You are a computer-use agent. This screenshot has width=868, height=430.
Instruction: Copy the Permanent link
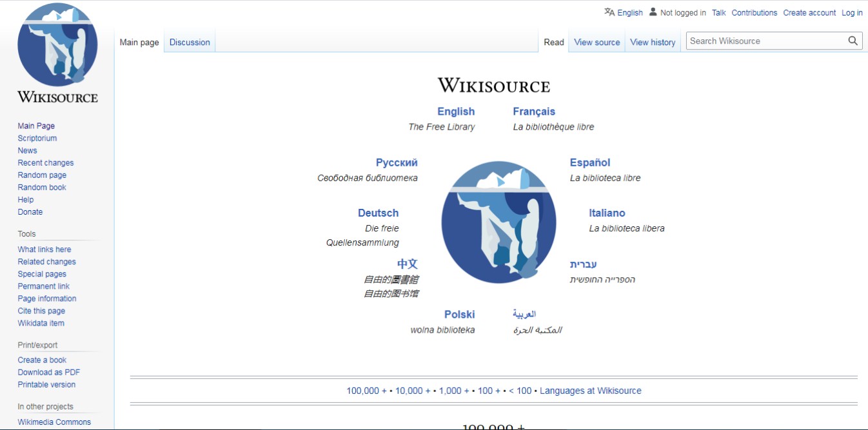[43, 286]
